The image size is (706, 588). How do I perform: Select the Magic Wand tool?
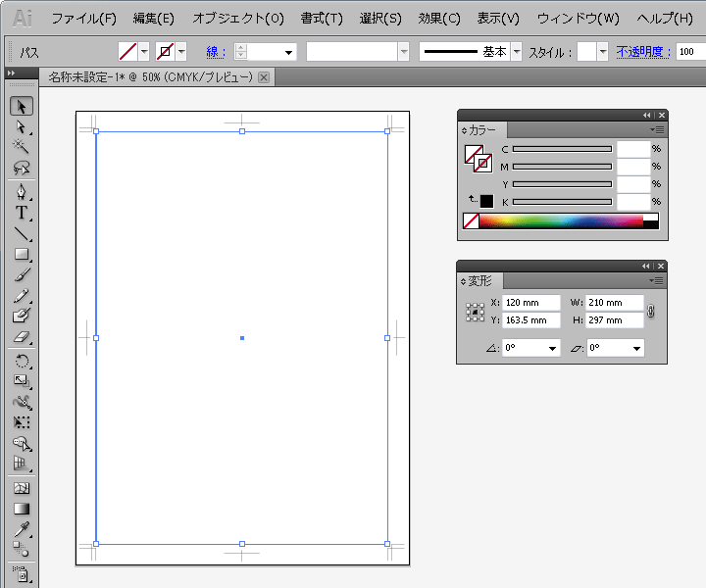[21, 146]
